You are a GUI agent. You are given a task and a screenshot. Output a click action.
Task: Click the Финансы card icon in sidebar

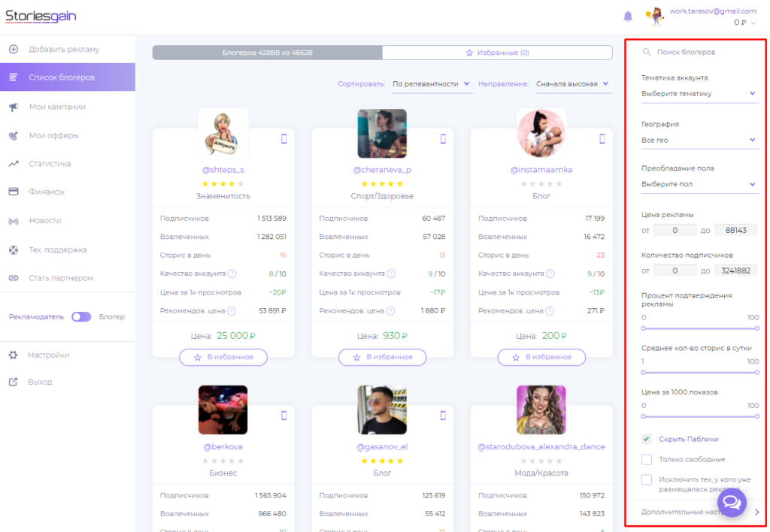click(14, 192)
